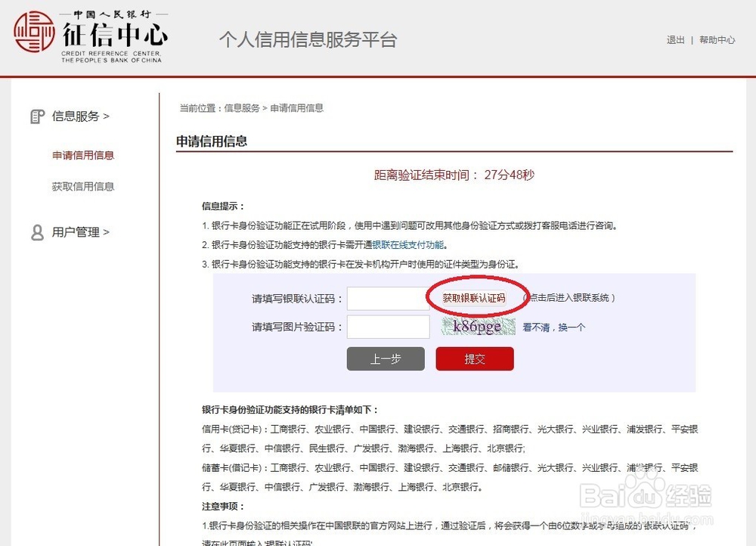Focus the 图片验证码 input field

click(x=388, y=327)
